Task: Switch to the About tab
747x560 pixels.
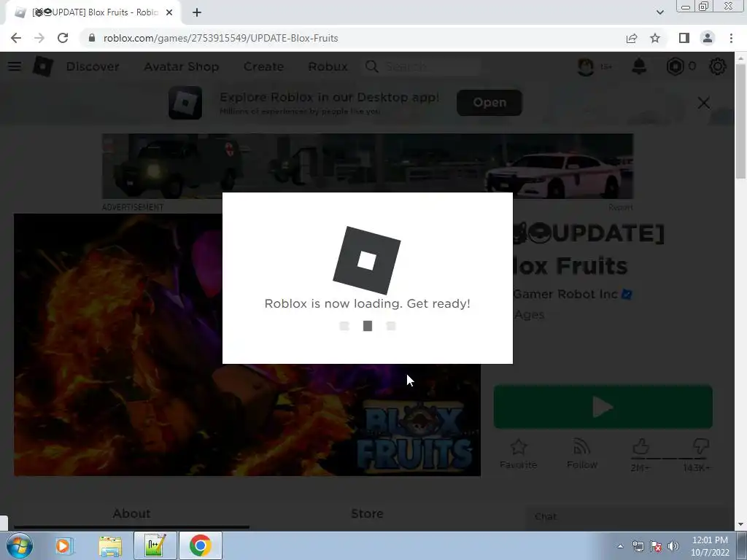Action: click(x=131, y=513)
